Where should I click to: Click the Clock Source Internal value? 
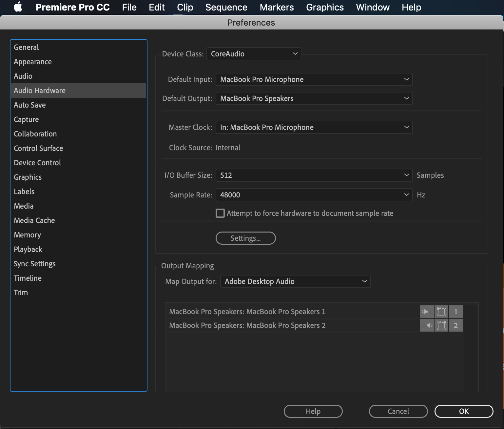(x=228, y=148)
